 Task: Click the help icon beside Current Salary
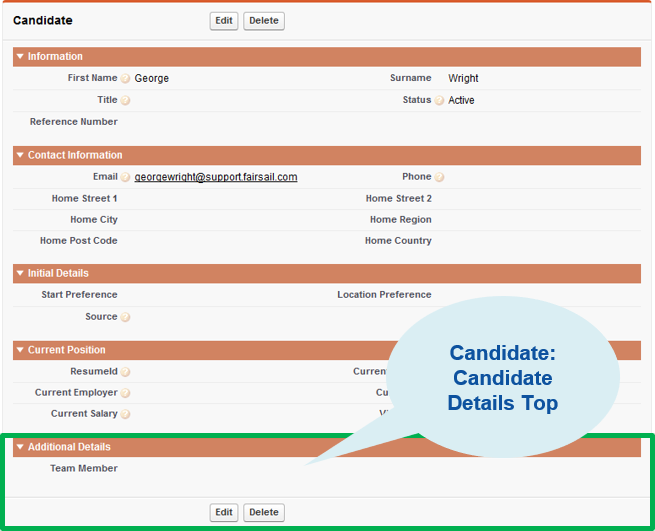pyautogui.click(x=126, y=414)
